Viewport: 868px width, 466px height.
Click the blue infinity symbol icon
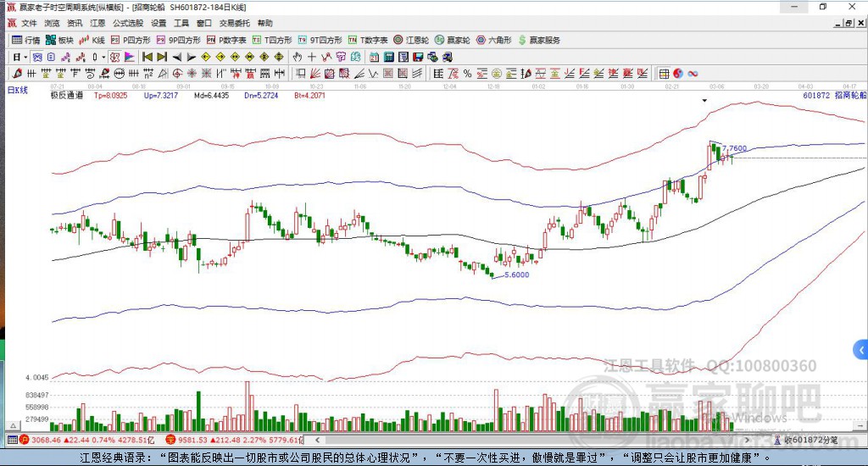click(693, 73)
